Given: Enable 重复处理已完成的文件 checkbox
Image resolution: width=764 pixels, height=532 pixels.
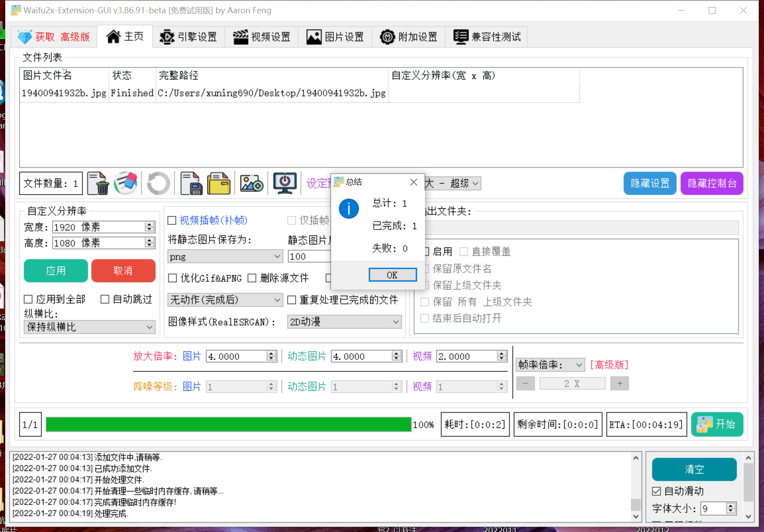Looking at the screenshot, I should (292, 300).
